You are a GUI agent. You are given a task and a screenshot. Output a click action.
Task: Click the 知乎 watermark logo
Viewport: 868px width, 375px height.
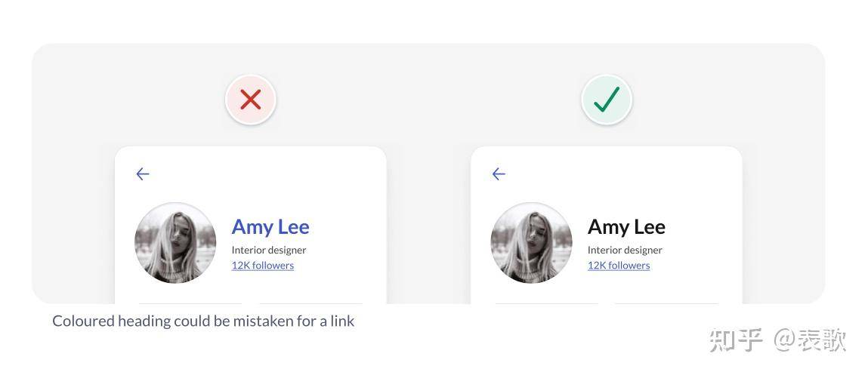736,340
